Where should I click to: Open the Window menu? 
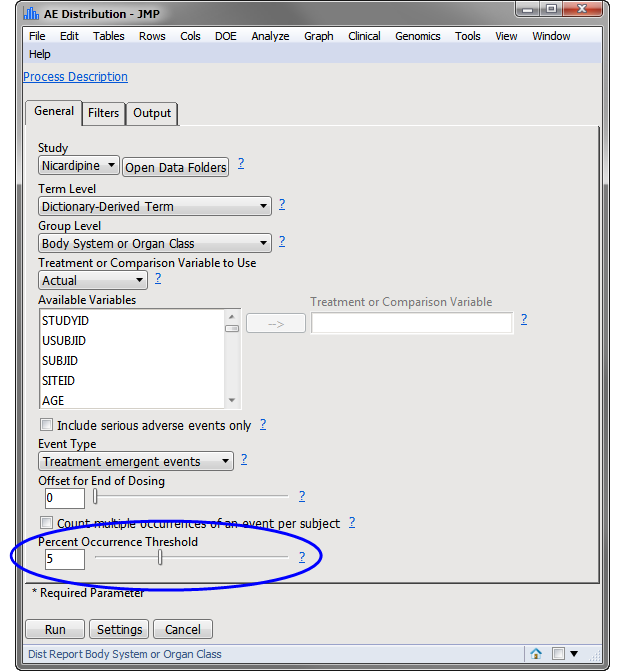pos(551,36)
